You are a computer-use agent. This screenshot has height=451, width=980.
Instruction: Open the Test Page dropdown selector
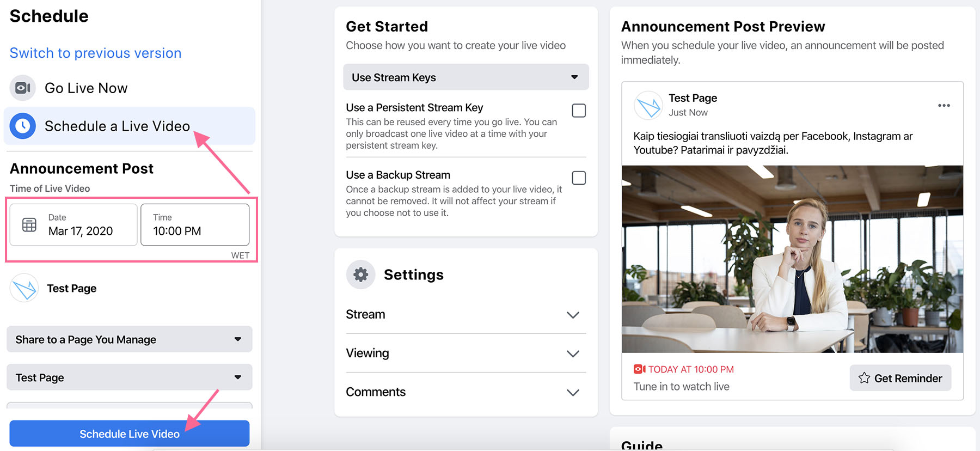(x=130, y=377)
